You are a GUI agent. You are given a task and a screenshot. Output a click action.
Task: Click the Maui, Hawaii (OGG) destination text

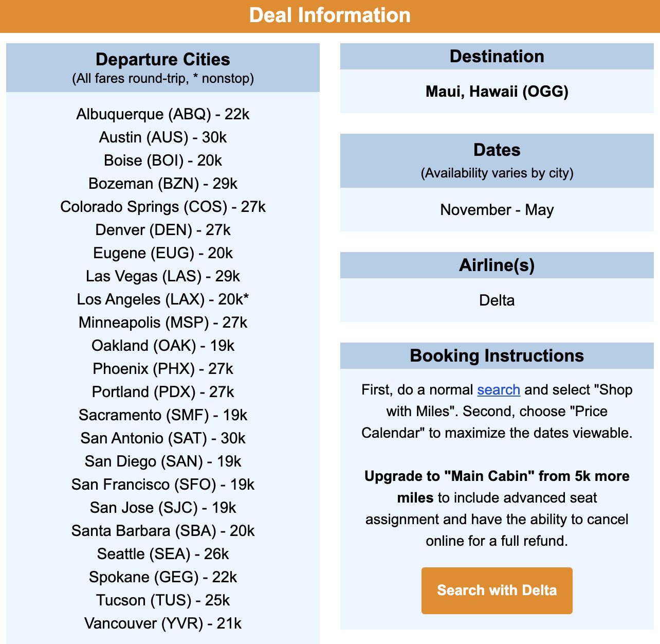(496, 93)
